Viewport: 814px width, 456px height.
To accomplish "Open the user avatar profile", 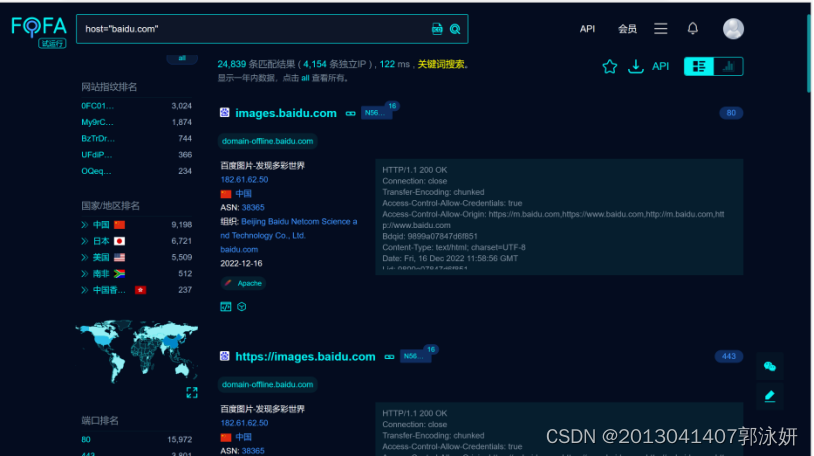I will click(x=733, y=29).
